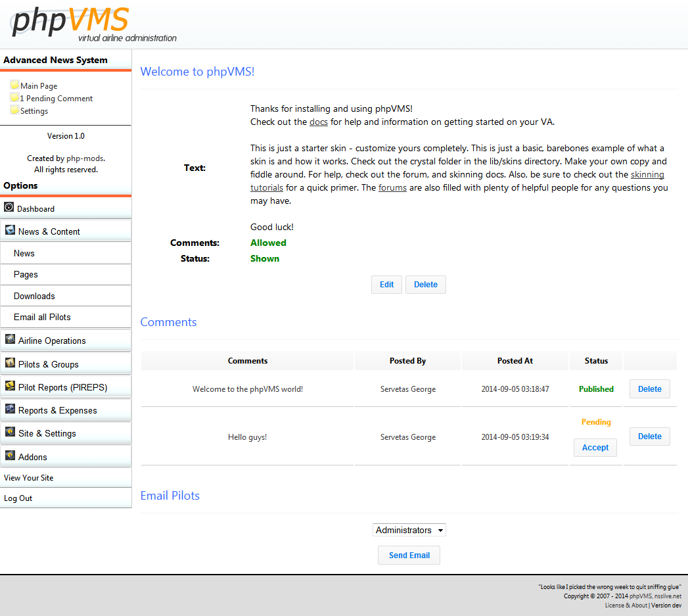Click the 'Version 1.0' text
Viewport: 688px width, 616px height.
66,136
